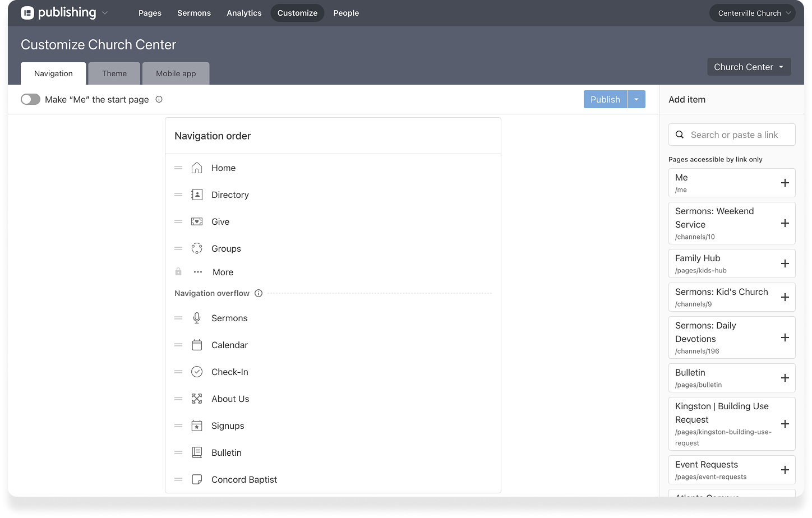Open the Church Center dropdown
The image size is (812, 518).
(x=749, y=67)
